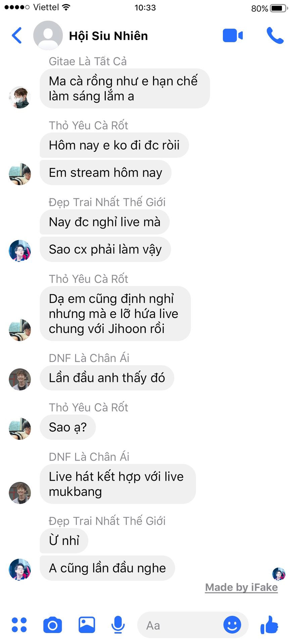This screenshot has height=644, width=290.
Task: Tap the 'Sao ạ?' message bubble
Action: [x=68, y=427]
